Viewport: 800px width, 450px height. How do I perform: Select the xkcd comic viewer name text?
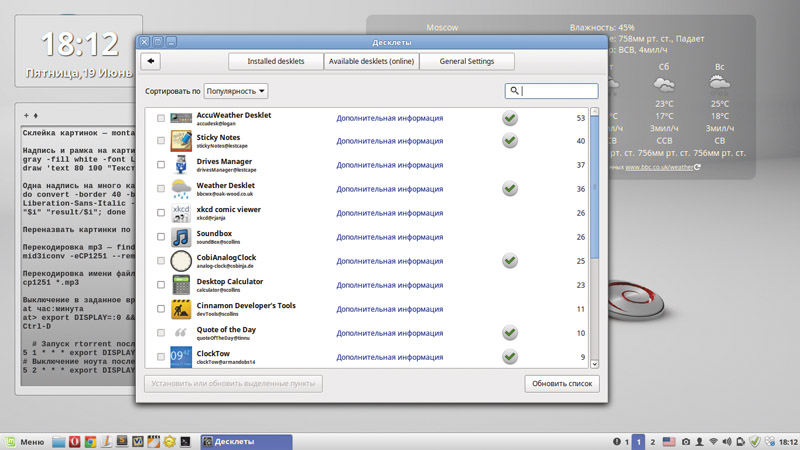[x=229, y=209]
